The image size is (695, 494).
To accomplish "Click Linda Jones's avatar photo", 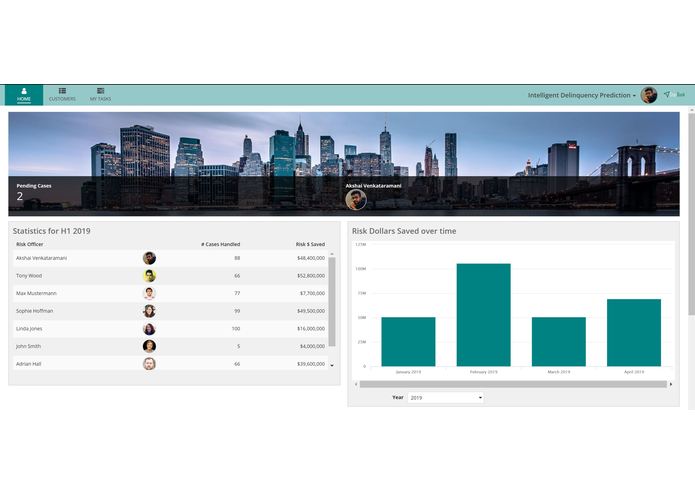I will [149, 329].
